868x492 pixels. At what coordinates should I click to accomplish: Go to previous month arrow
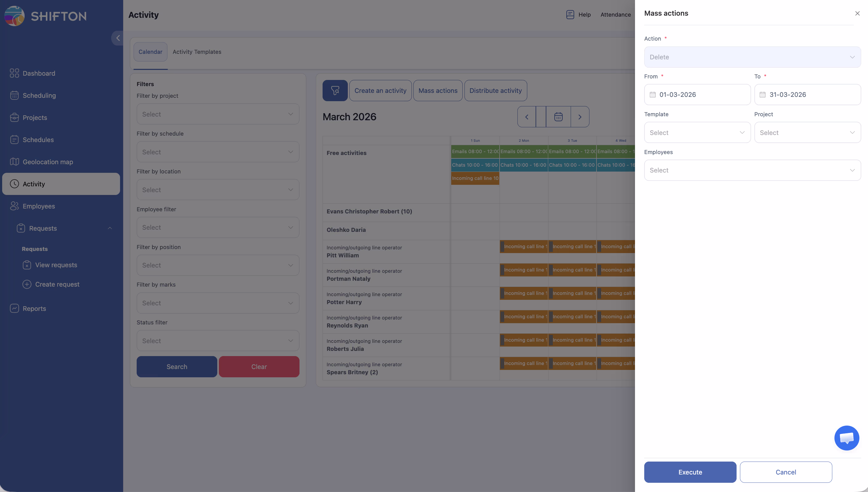526,117
